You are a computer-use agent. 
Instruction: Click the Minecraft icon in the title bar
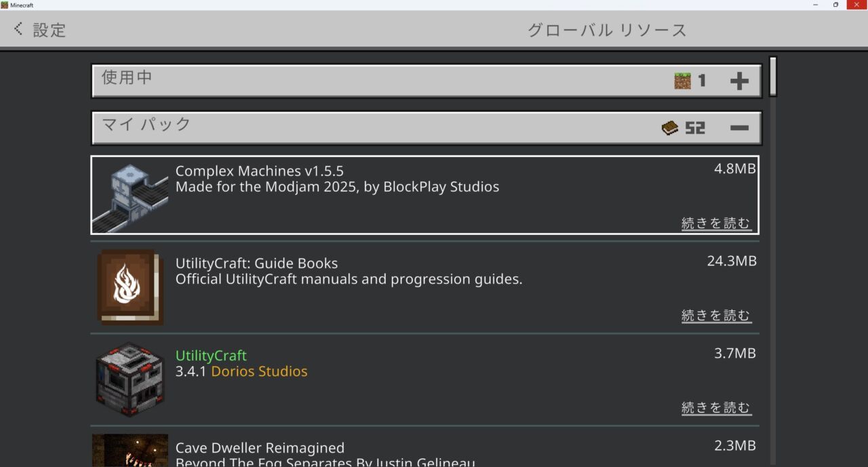click(5, 5)
